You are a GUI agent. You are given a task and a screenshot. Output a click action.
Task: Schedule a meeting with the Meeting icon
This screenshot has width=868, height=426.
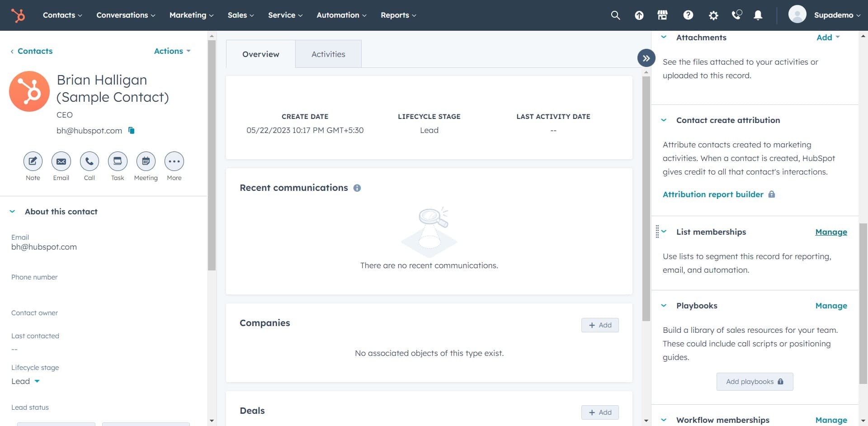point(146,161)
